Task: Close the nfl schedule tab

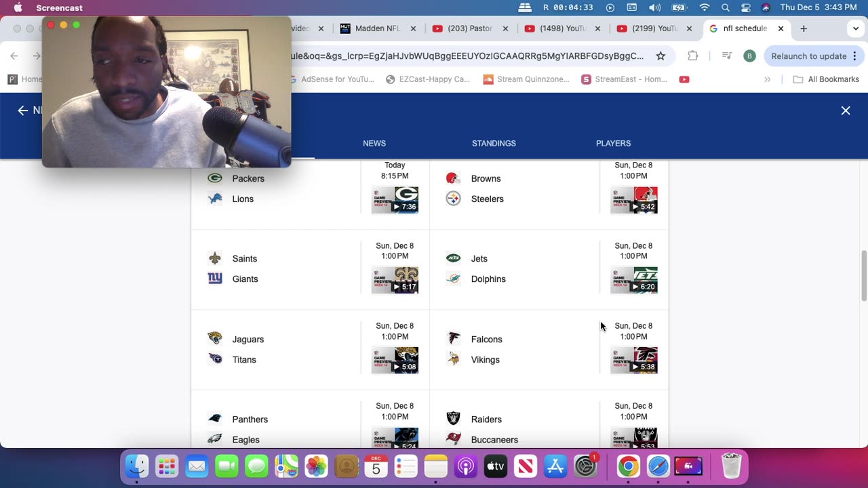Action: (x=781, y=28)
